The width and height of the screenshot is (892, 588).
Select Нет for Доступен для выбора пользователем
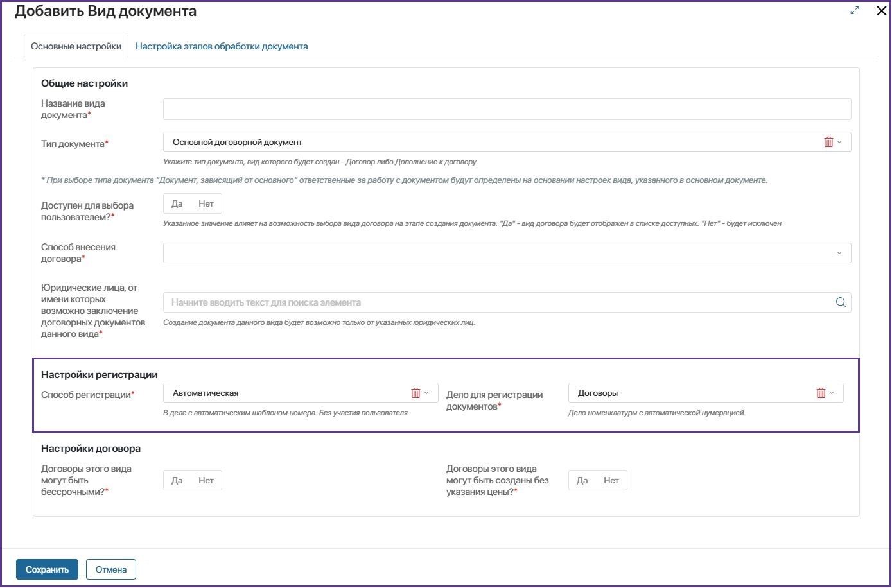pos(206,203)
